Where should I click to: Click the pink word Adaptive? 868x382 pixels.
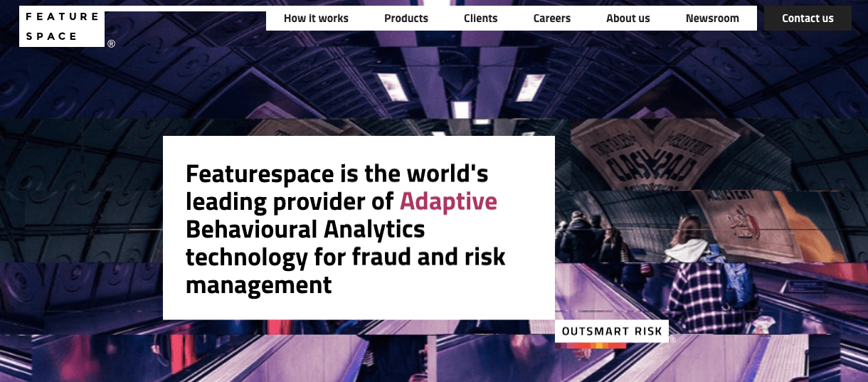(448, 201)
